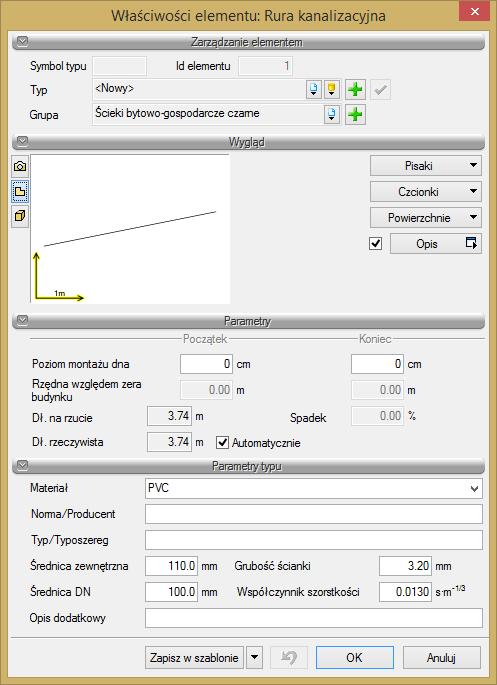Image resolution: width=497 pixels, height=685 pixels.
Task: Click the Spadek 0.00 value field
Action: [x=377, y=416]
